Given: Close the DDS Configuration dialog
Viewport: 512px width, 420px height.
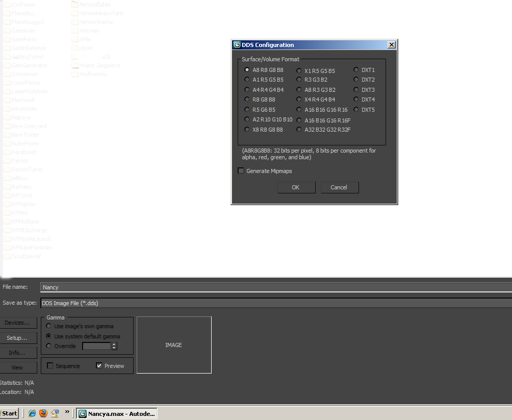Looking at the screenshot, I should point(392,45).
